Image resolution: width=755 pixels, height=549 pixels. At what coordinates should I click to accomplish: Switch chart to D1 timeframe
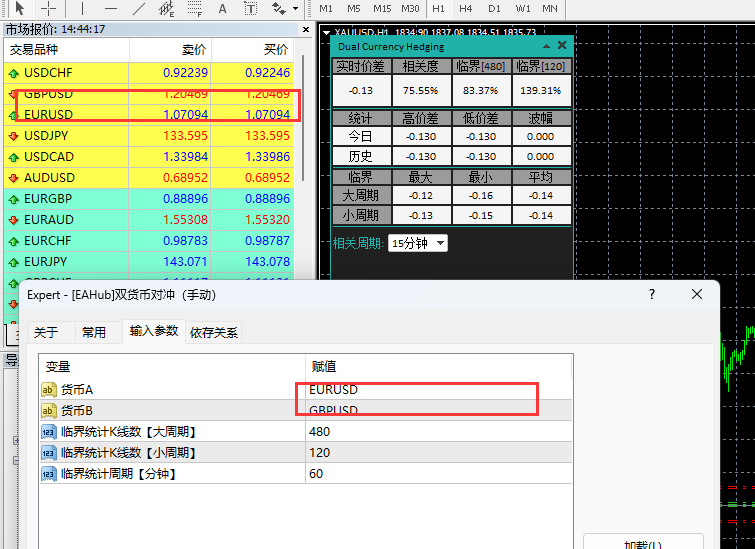click(x=494, y=9)
